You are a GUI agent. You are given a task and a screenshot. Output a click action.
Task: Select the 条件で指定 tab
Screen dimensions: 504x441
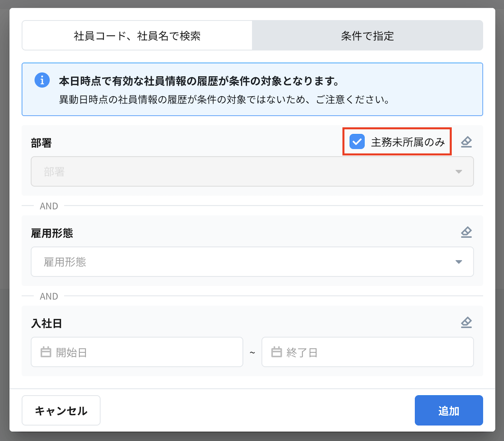click(367, 36)
